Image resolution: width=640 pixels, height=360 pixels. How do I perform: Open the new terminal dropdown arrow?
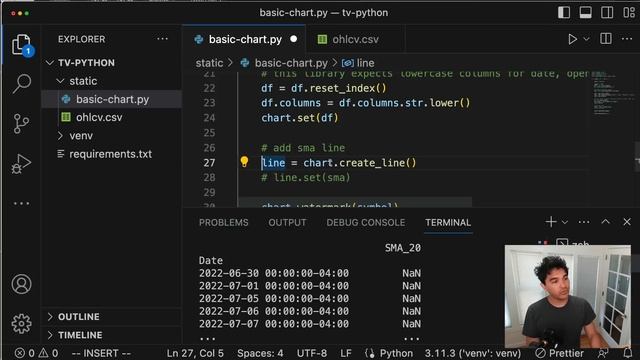(x=565, y=222)
